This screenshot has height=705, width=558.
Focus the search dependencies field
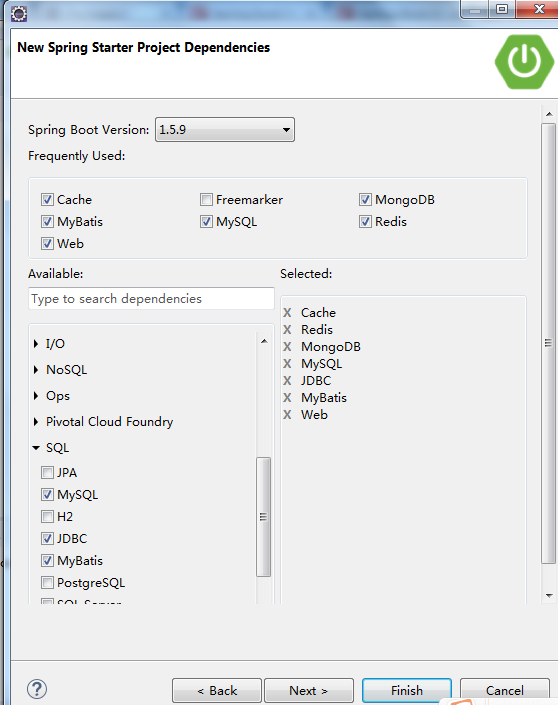[x=152, y=299]
